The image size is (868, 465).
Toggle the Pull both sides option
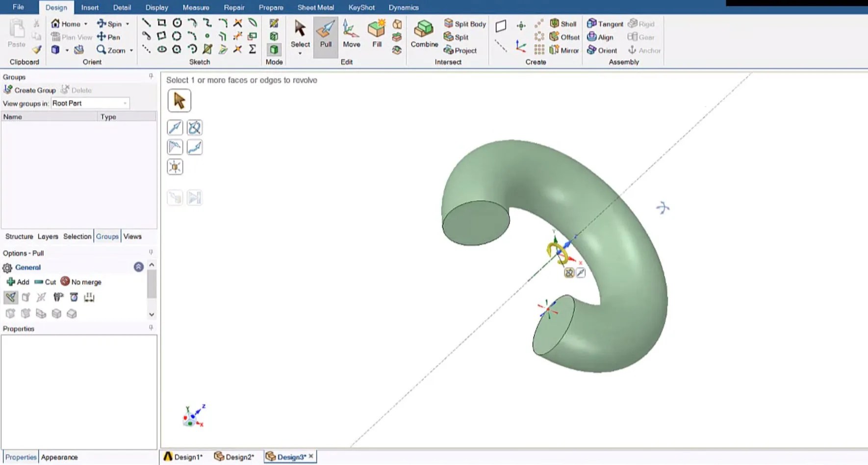(x=41, y=297)
